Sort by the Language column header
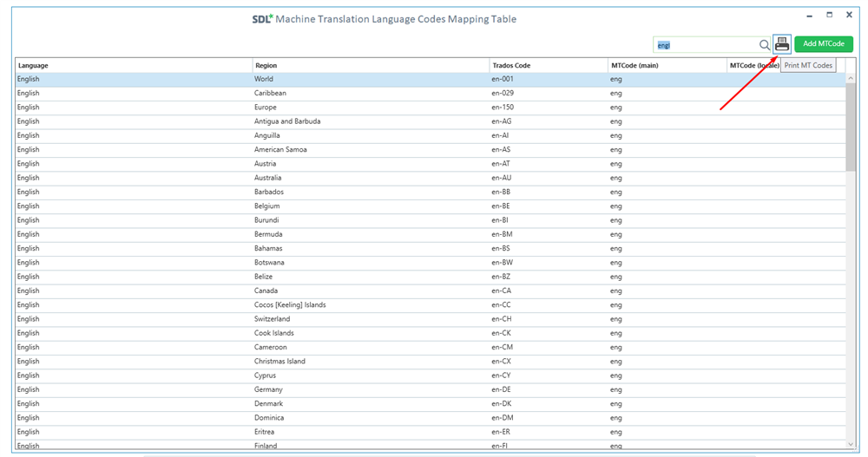The width and height of the screenshot is (868, 457). pos(134,65)
